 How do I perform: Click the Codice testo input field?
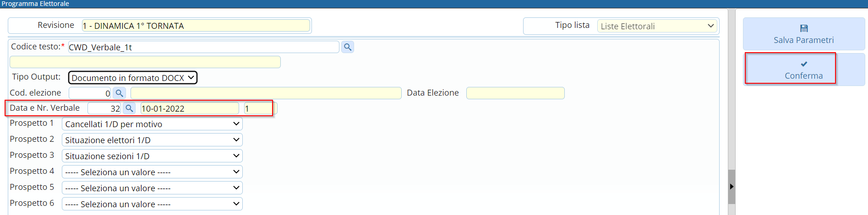(x=203, y=47)
